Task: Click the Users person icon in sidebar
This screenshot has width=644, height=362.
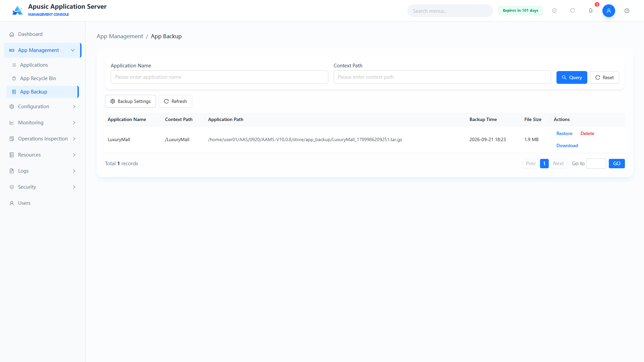Action: coord(12,203)
